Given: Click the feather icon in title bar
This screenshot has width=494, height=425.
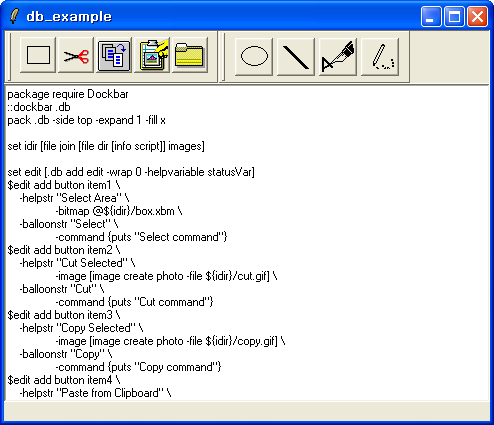Looking at the screenshot, I should coord(14,16).
